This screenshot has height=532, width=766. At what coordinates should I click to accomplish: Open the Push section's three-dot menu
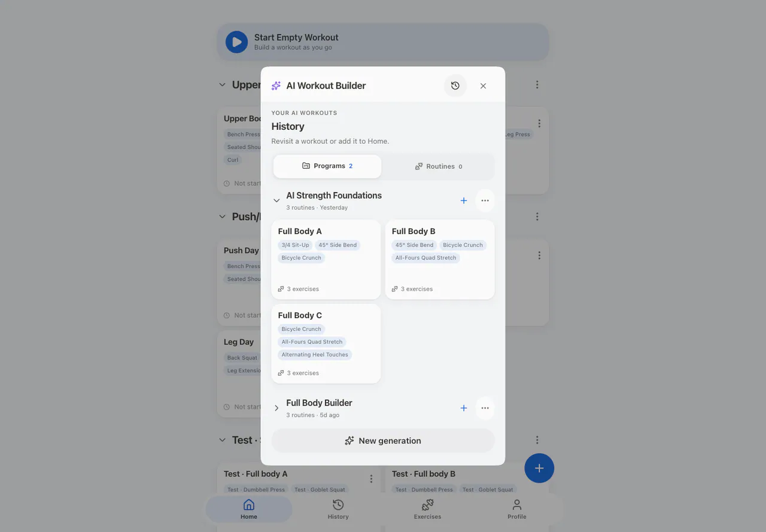click(x=537, y=217)
